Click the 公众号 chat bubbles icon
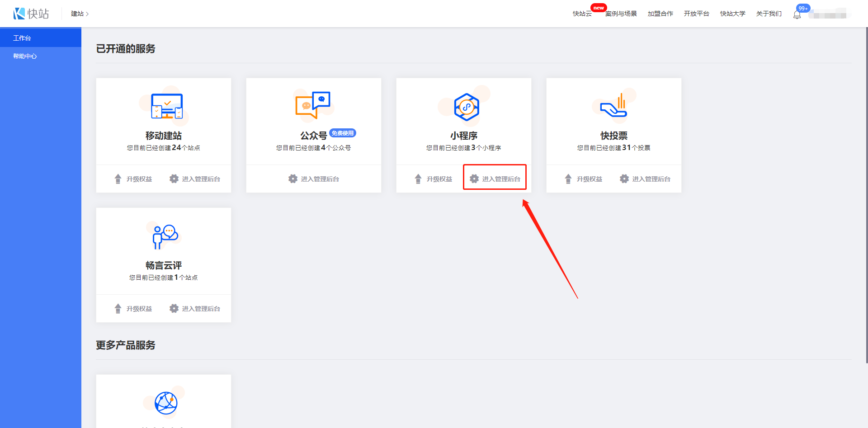 pyautogui.click(x=313, y=105)
